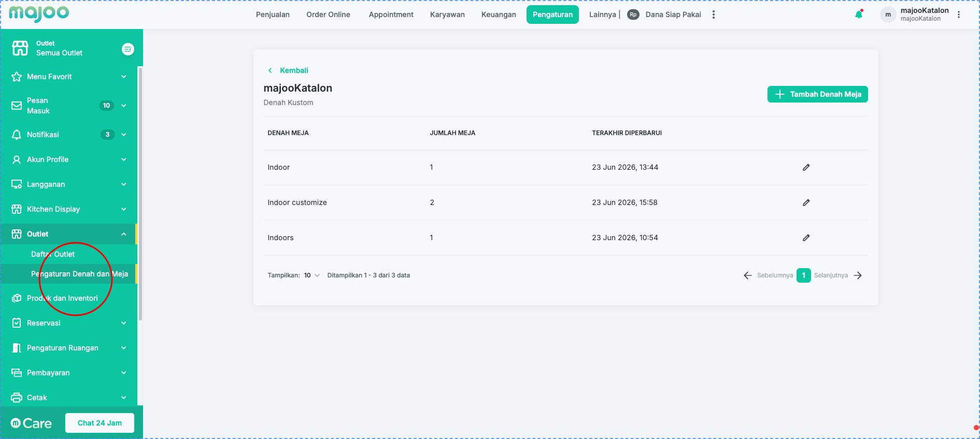This screenshot has width=980, height=439.
Task: Expand Menu Favorit chevron
Action: pyautogui.click(x=124, y=77)
